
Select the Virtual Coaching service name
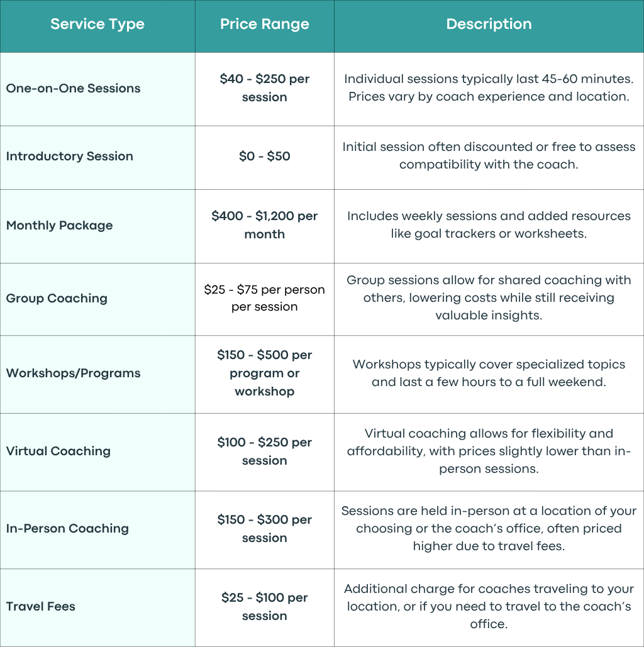click(58, 451)
